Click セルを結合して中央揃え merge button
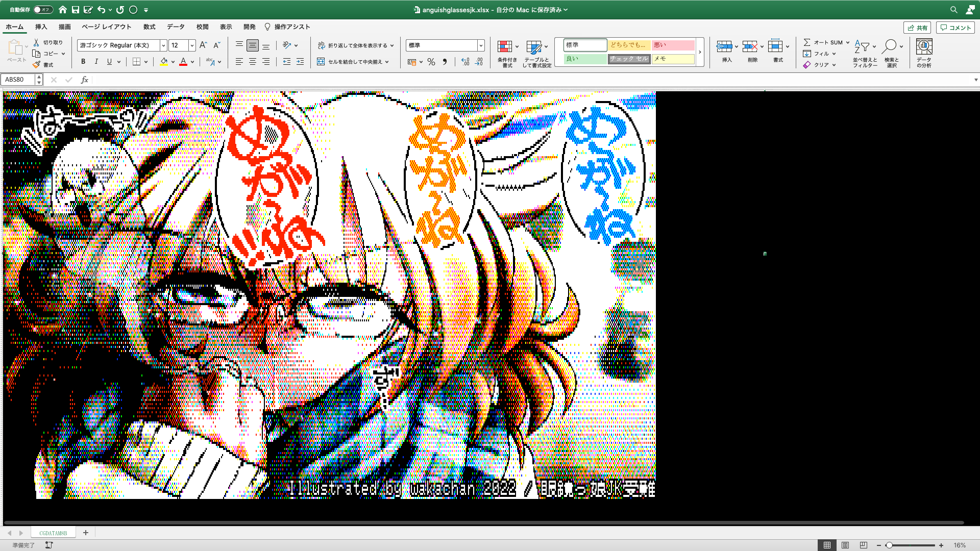 [x=353, y=62]
